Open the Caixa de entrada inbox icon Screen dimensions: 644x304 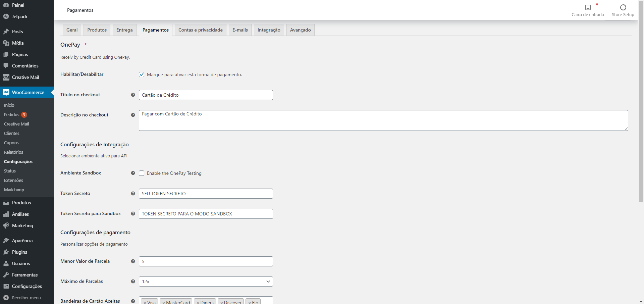click(588, 7)
